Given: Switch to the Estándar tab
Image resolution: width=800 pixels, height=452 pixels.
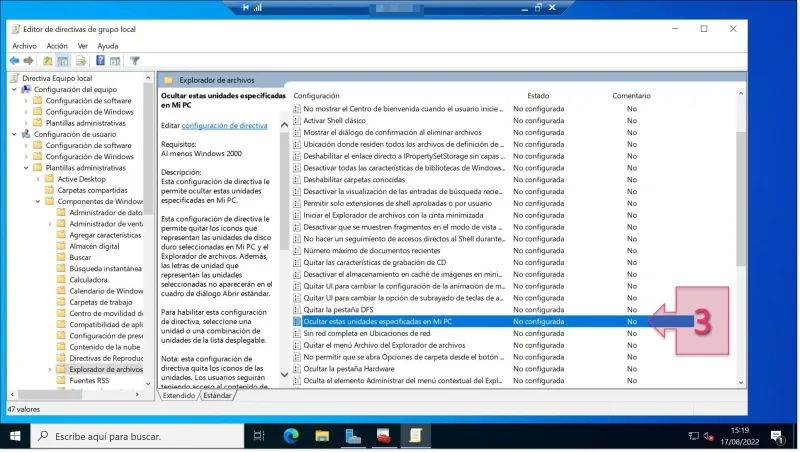Looking at the screenshot, I should pos(217,395).
